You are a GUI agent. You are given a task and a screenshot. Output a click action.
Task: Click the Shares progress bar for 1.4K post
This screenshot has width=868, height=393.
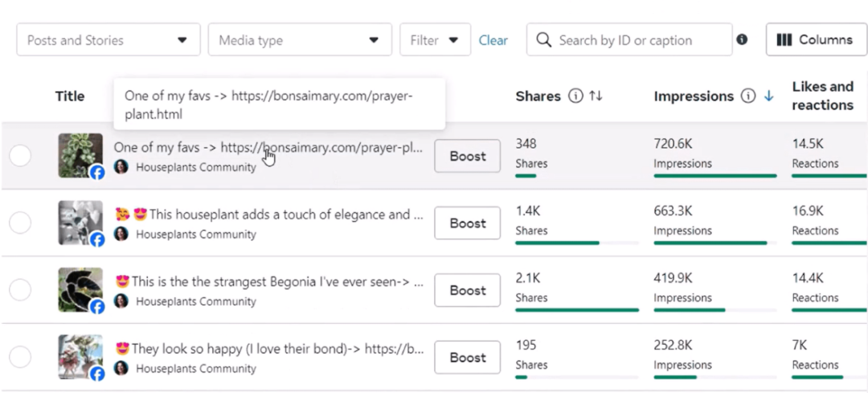(576, 242)
